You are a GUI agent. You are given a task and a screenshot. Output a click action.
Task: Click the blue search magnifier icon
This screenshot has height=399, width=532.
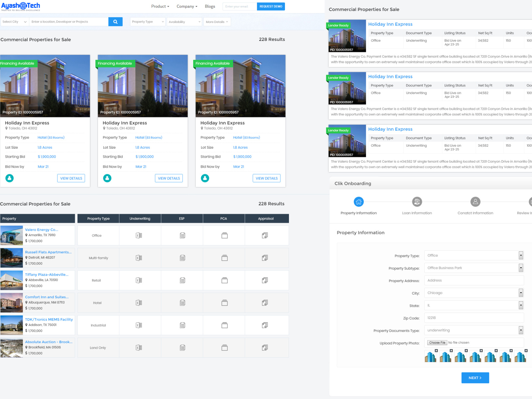115,21
